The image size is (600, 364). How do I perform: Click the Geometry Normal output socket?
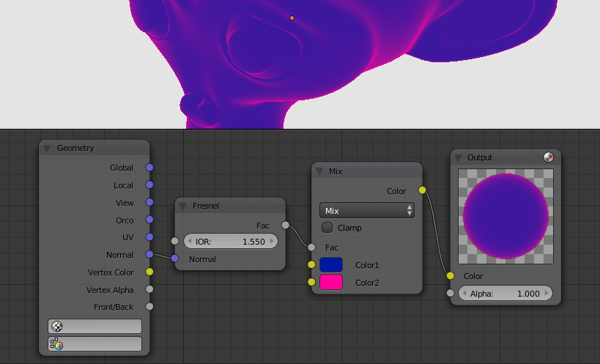(x=149, y=254)
